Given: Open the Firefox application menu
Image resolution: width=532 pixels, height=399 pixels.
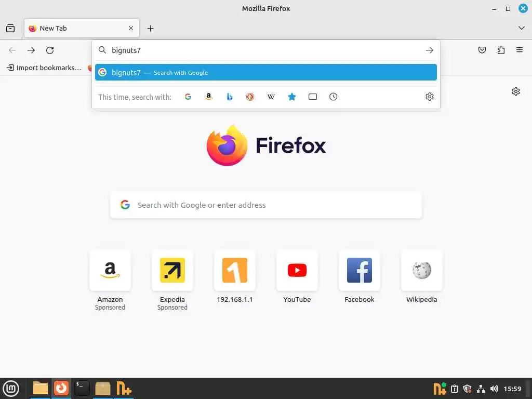Looking at the screenshot, I should pyautogui.click(x=520, y=50).
